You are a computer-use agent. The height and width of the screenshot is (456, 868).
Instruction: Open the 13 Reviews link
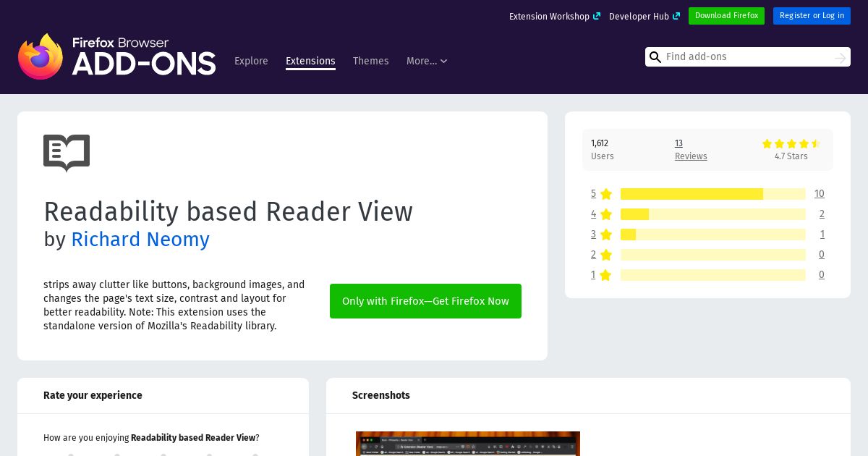(691, 150)
